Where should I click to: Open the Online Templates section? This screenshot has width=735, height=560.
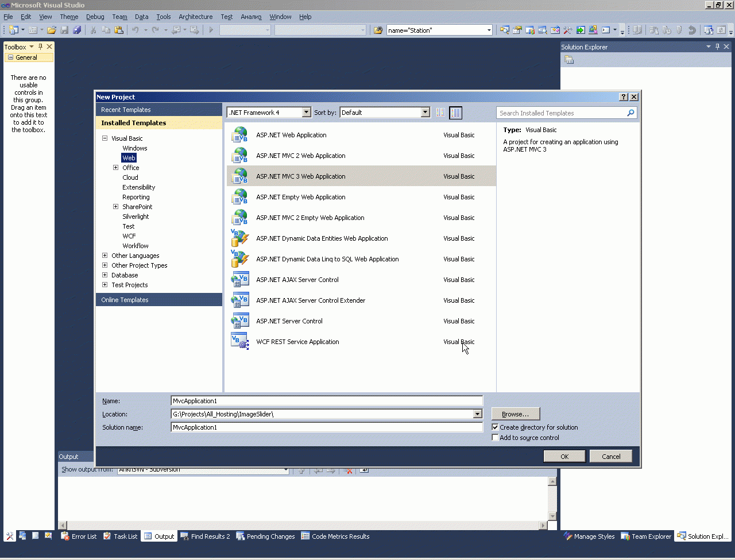[x=159, y=300]
